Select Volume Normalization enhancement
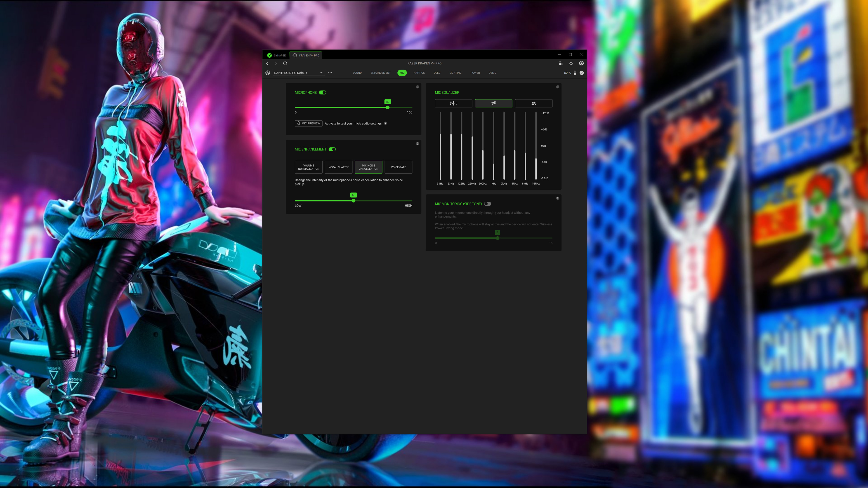 click(309, 167)
